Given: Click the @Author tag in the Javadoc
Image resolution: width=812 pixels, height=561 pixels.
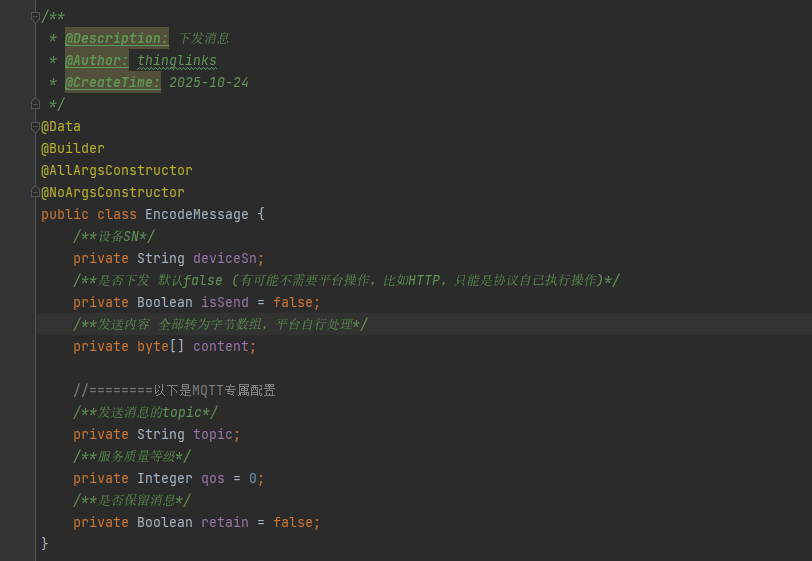Looking at the screenshot, I should tap(96, 60).
